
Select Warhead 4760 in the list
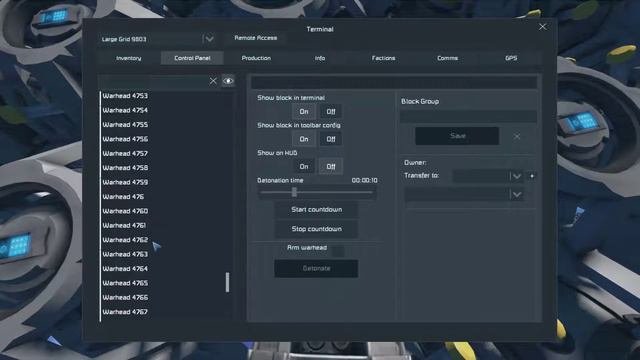(x=125, y=211)
